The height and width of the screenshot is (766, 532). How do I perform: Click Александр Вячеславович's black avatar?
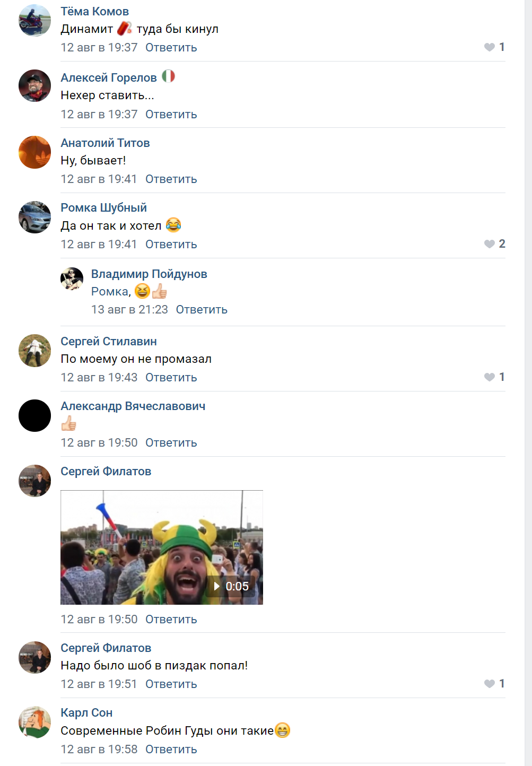[34, 415]
